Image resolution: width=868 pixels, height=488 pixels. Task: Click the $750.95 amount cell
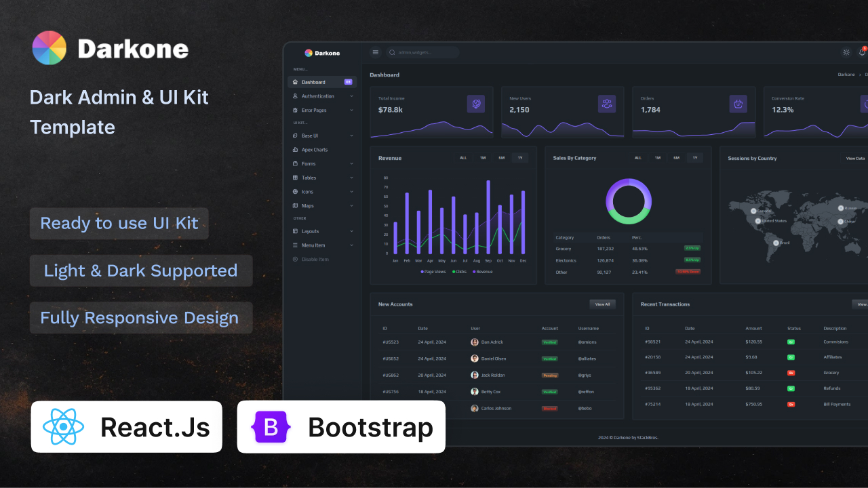(x=754, y=404)
